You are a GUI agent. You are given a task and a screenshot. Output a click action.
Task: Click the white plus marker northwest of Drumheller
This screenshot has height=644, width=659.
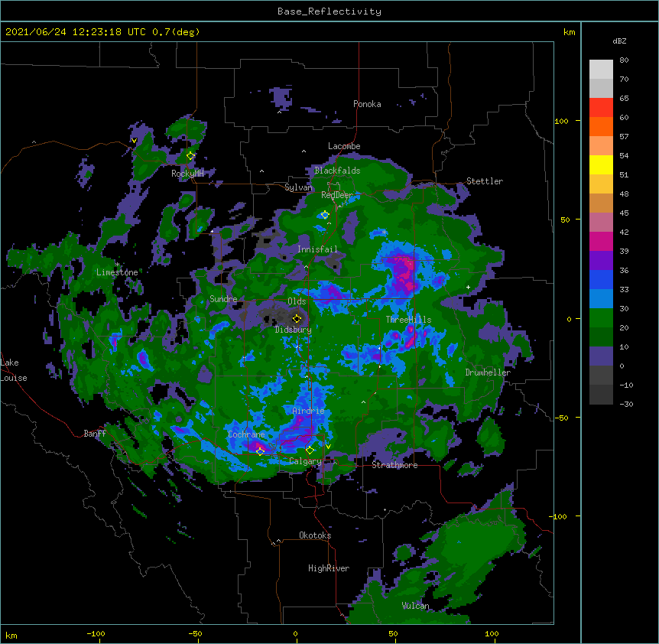[468, 287]
